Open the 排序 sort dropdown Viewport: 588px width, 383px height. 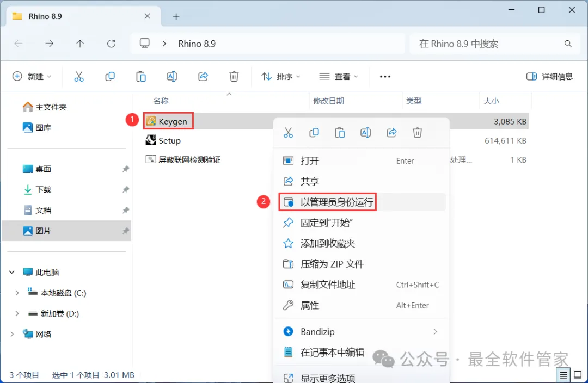pyautogui.click(x=280, y=77)
